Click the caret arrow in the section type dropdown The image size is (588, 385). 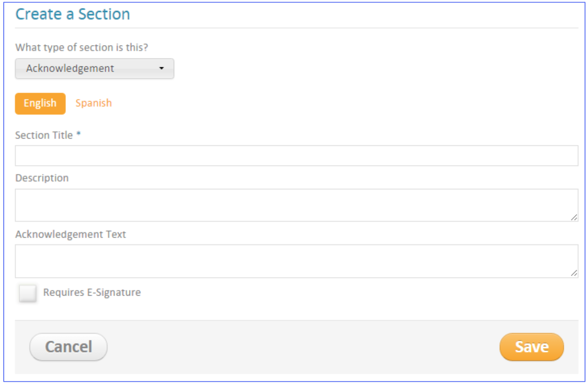point(162,68)
